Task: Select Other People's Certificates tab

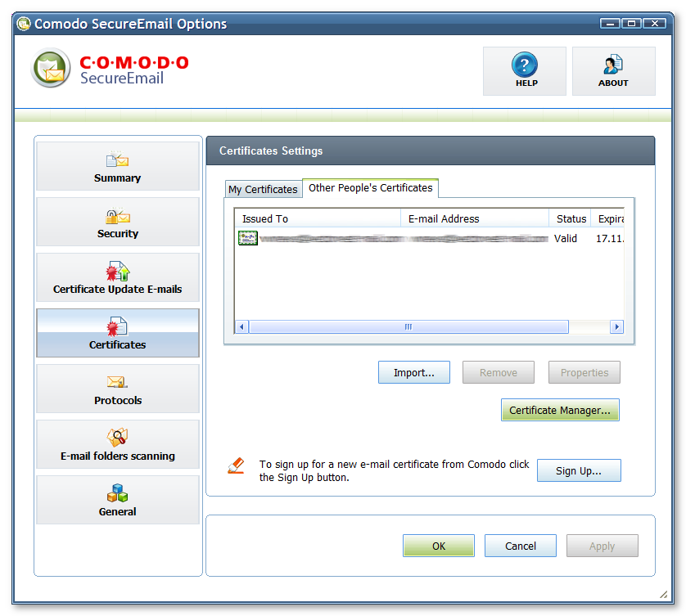Action: click(x=370, y=188)
